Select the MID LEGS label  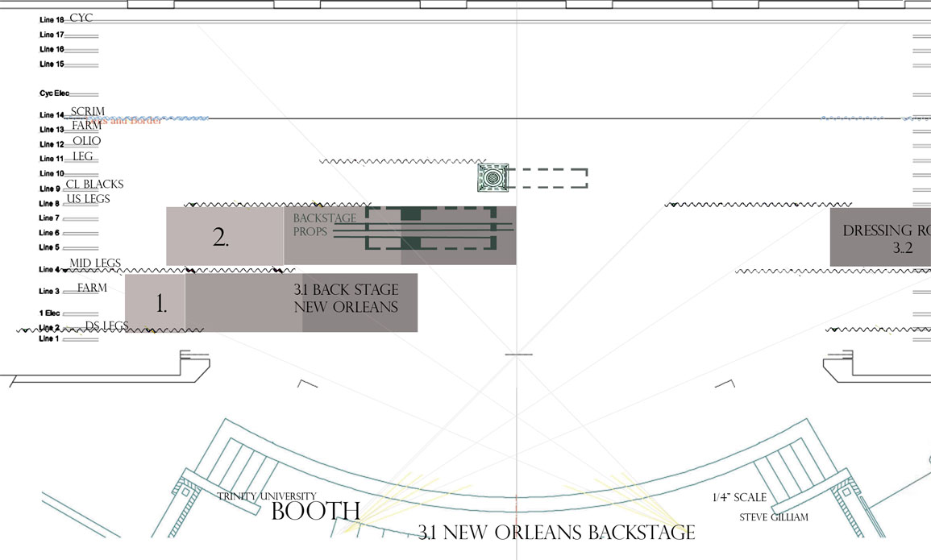(x=95, y=263)
